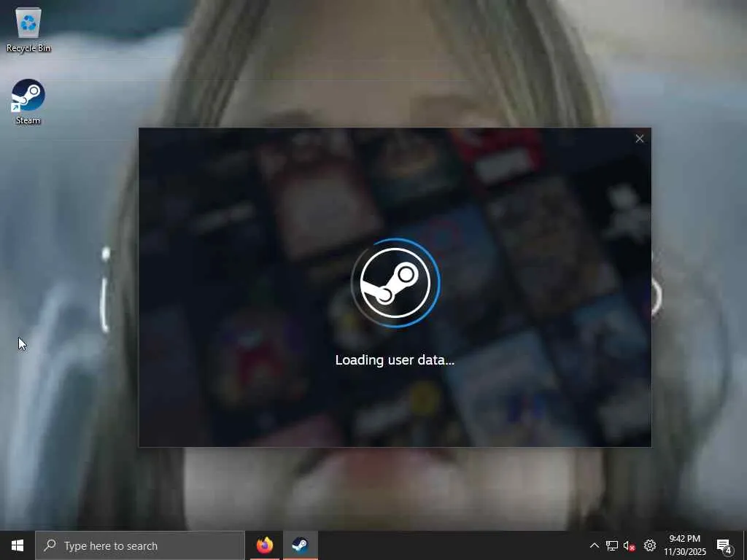Select the Steam desktop shortcut

[28, 102]
